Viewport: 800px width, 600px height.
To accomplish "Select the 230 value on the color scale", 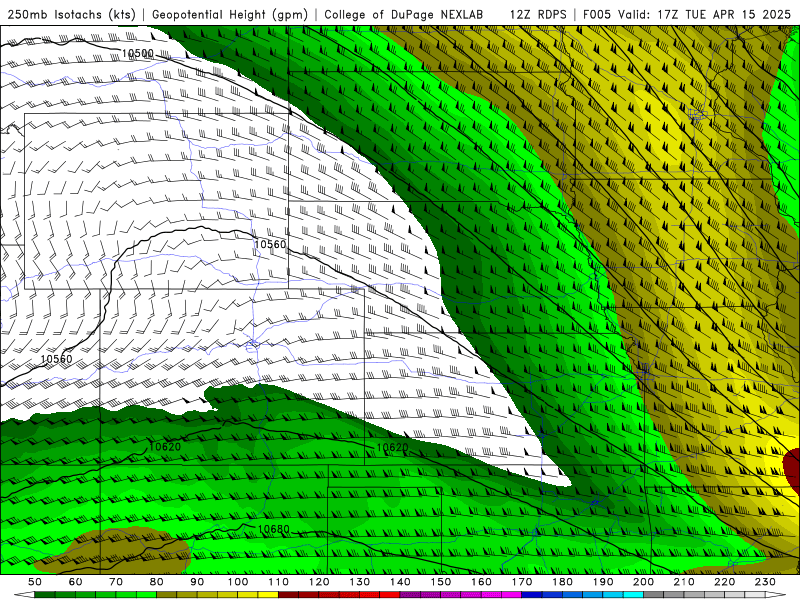I will [x=765, y=582].
